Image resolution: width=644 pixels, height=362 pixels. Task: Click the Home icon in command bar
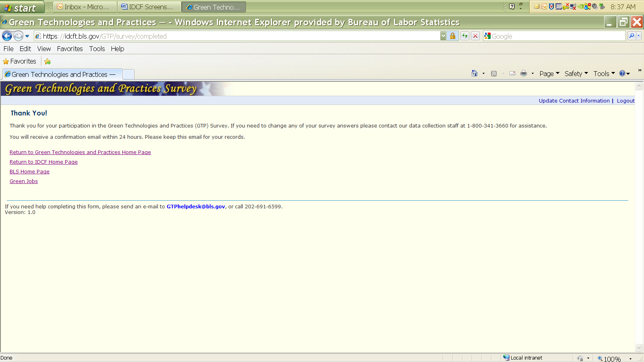(x=475, y=74)
